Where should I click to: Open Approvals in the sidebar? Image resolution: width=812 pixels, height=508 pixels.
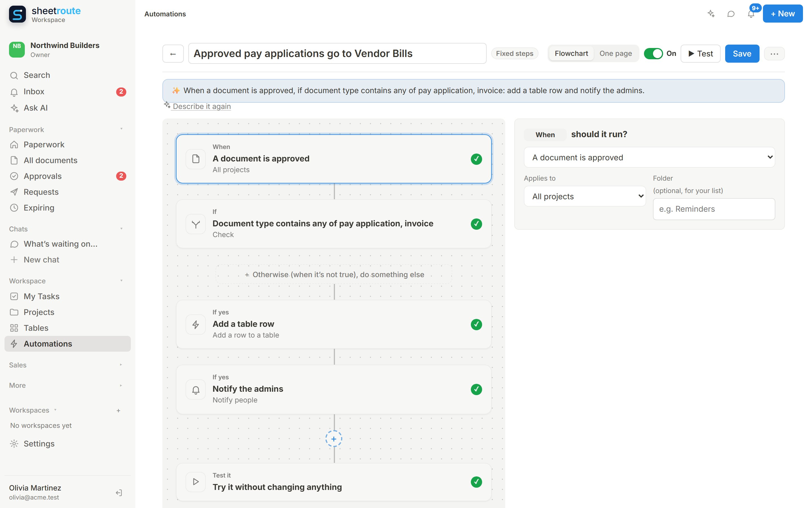point(67,176)
